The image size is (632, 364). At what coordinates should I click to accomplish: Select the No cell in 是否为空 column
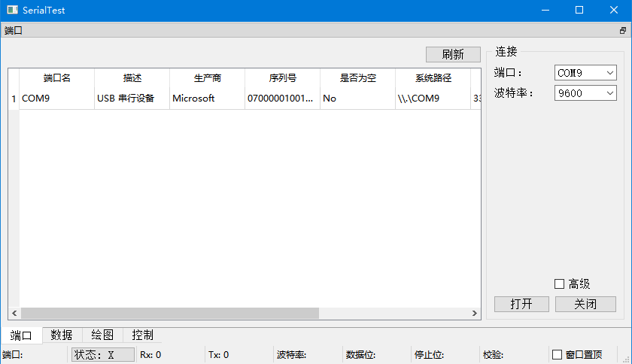click(x=358, y=99)
